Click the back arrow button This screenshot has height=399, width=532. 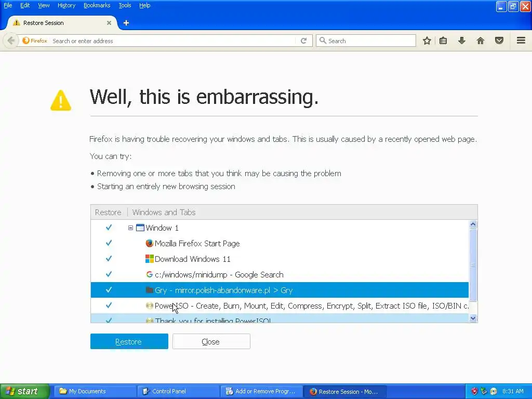(x=11, y=41)
